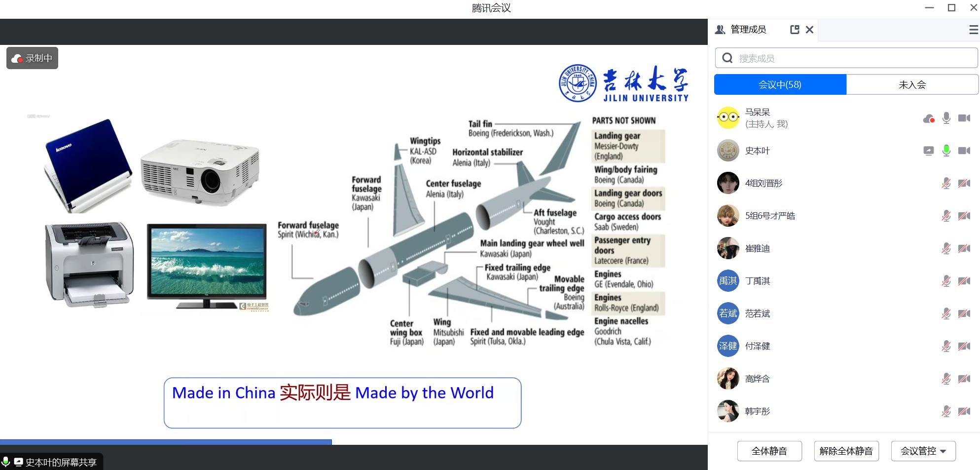
Task: Pop out the 管理成员 panel
Action: pos(795,30)
